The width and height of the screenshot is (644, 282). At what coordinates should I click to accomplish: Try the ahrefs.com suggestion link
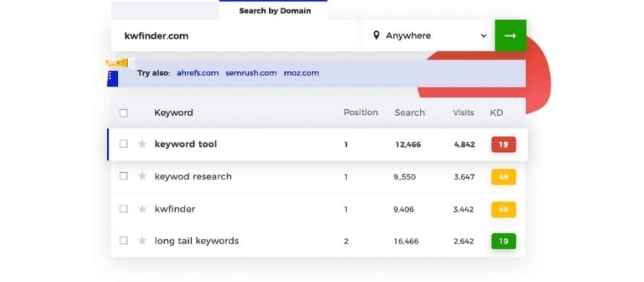click(x=198, y=73)
